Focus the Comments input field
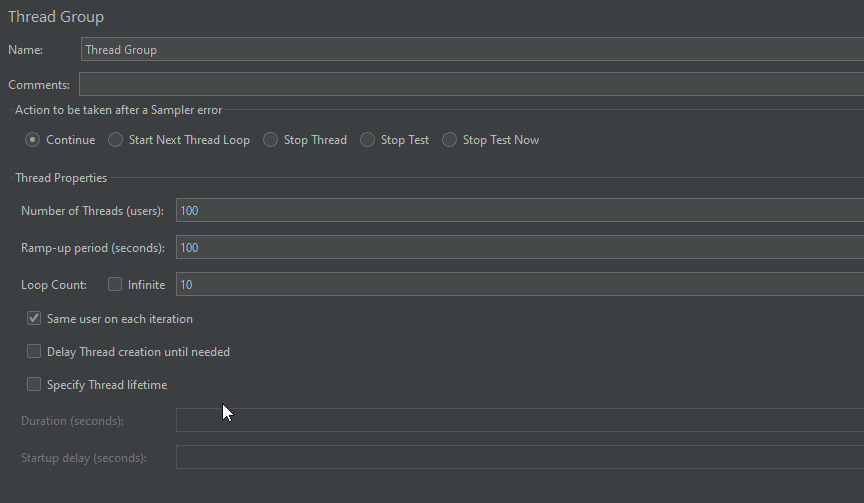This screenshot has height=503, width=864. click(471, 84)
